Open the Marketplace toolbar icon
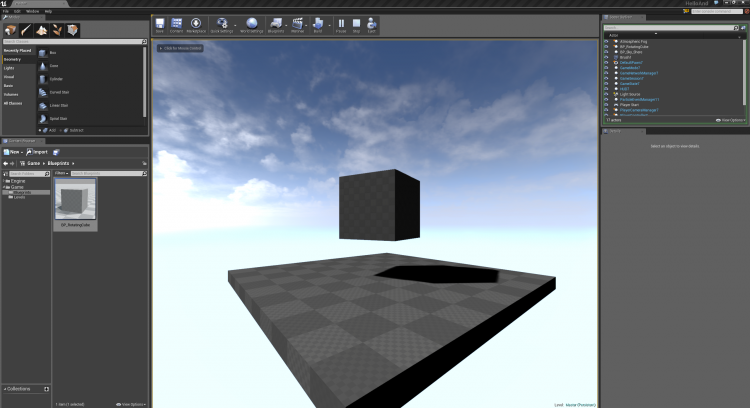The width and height of the screenshot is (750, 408). 196,25
